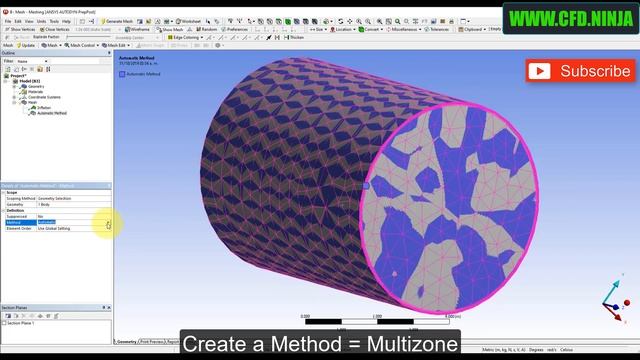
Task: Click the select mode arrow icon
Action: tap(250, 21)
